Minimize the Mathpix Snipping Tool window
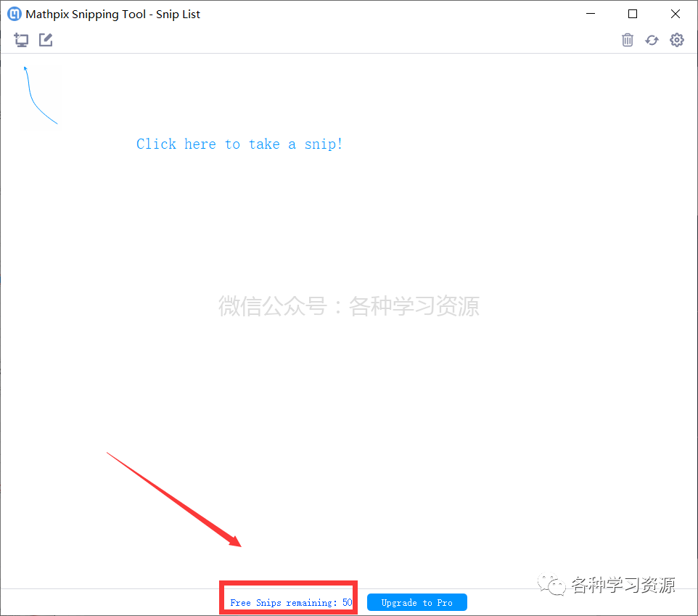The width and height of the screenshot is (698, 616). pos(591,14)
